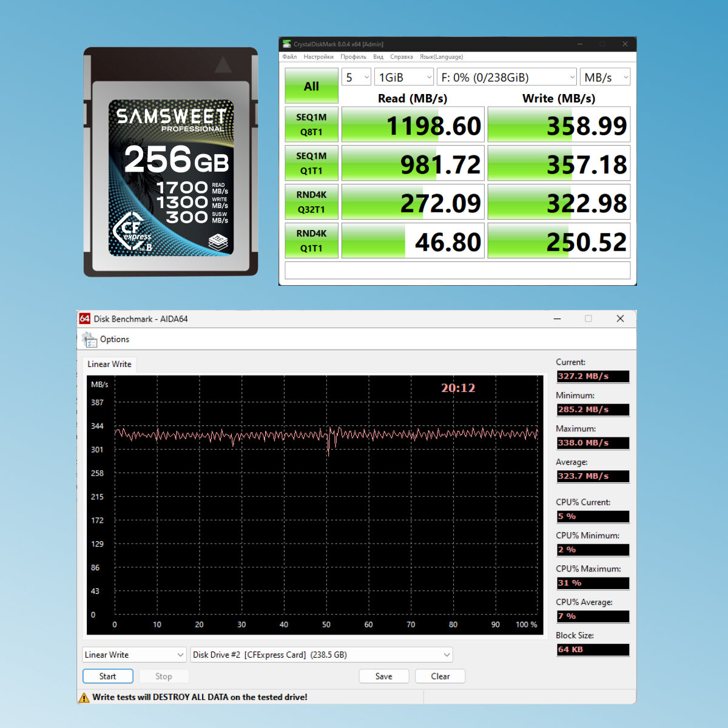Image resolution: width=728 pixels, height=728 pixels.
Task: Open the Профиль menu
Action: coord(353,57)
